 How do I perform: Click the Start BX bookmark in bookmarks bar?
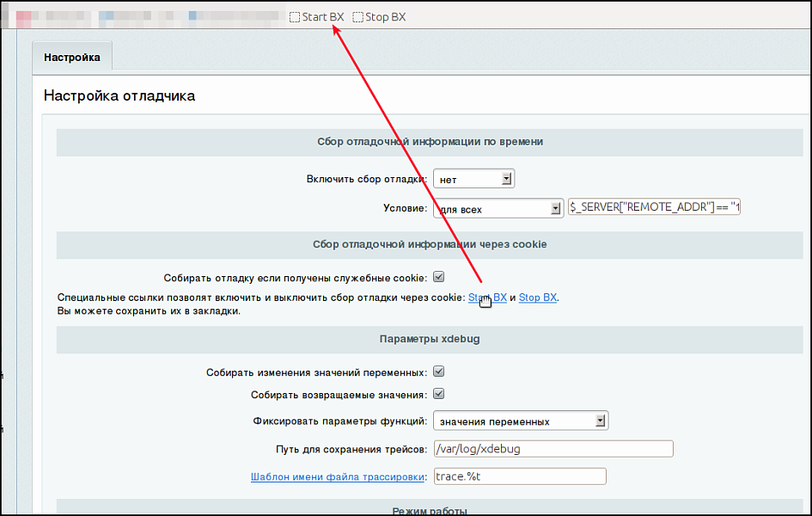tap(317, 16)
